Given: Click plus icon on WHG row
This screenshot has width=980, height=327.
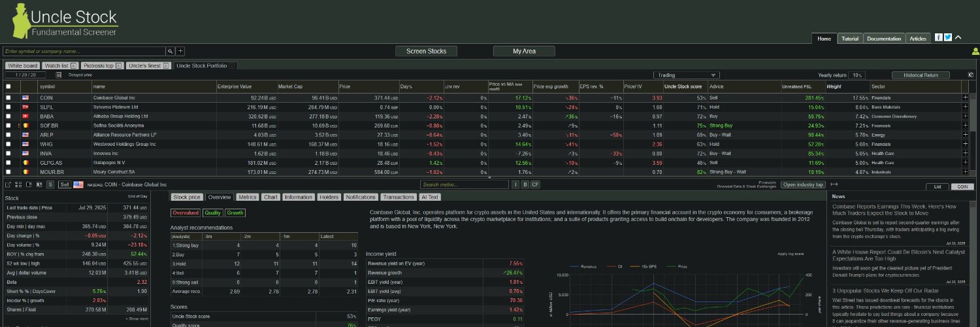Looking at the screenshot, I should [x=965, y=144].
